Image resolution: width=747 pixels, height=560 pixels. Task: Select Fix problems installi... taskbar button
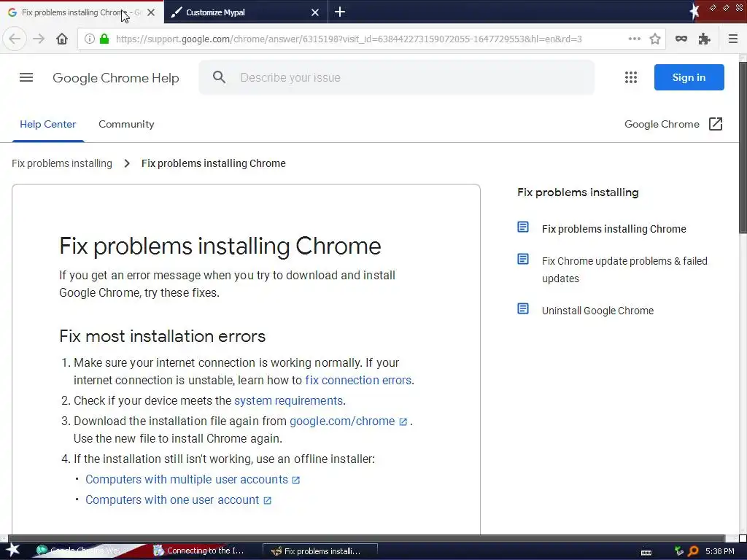pos(320,551)
